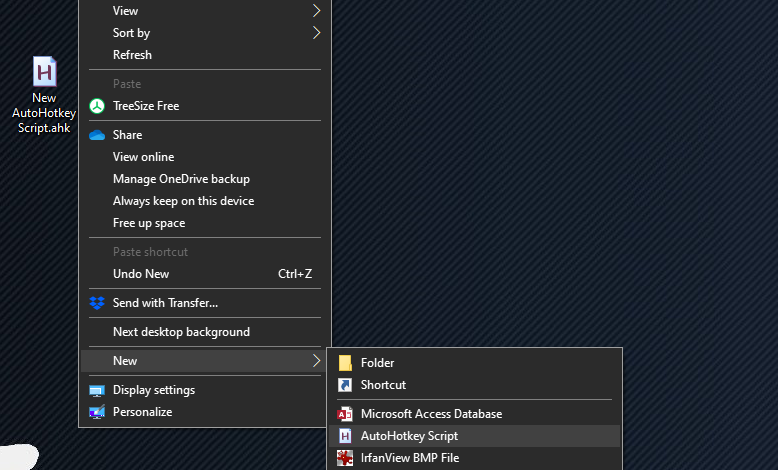Open Personalize entry
Image resolution: width=778 pixels, height=470 pixels.
205,412
